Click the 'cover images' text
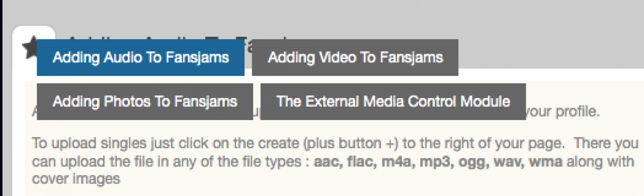 point(76,179)
